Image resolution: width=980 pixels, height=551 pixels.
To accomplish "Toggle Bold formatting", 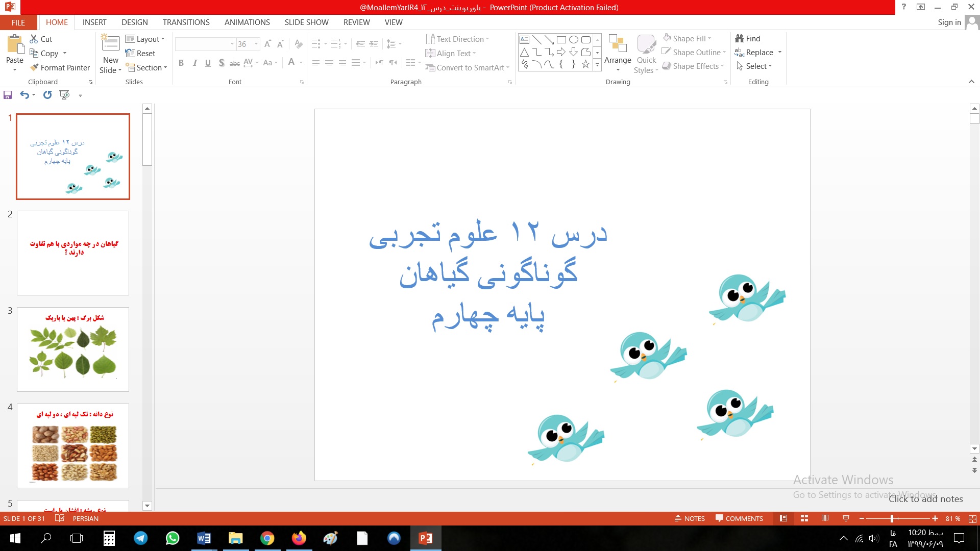I will coord(181,63).
